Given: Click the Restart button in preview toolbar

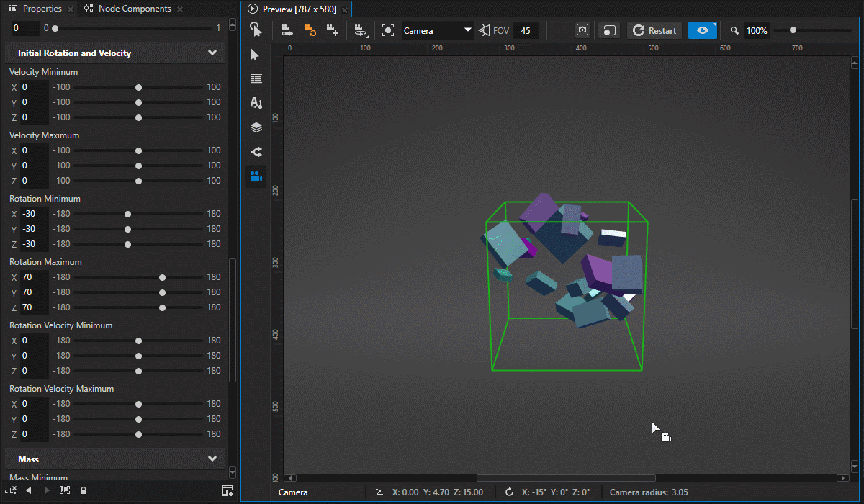Looking at the screenshot, I should (x=654, y=30).
